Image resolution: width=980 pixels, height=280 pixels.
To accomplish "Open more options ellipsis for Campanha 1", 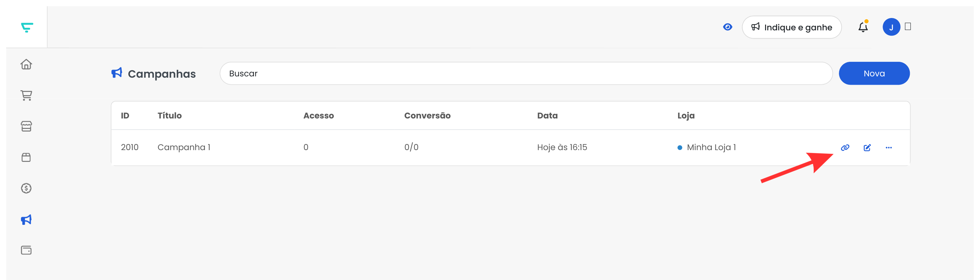I will point(889,148).
